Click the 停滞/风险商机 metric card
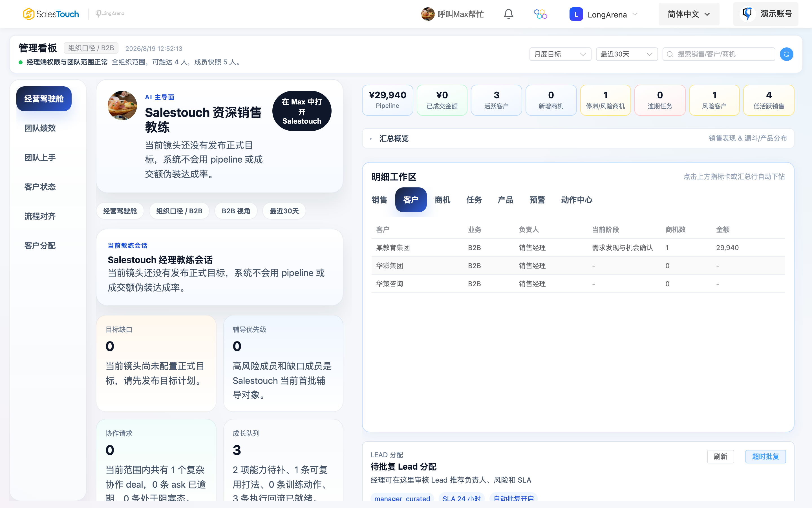The width and height of the screenshot is (812, 508). click(605, 100)
